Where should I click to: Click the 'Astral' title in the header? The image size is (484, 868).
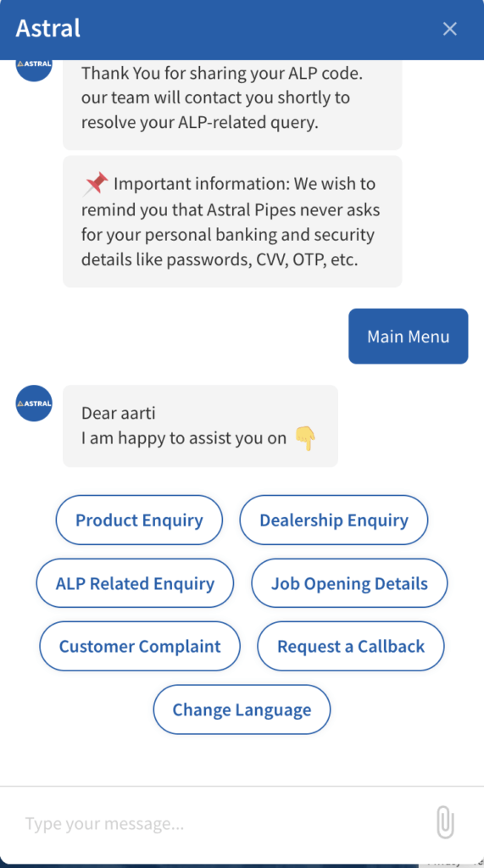click(48, 28)
